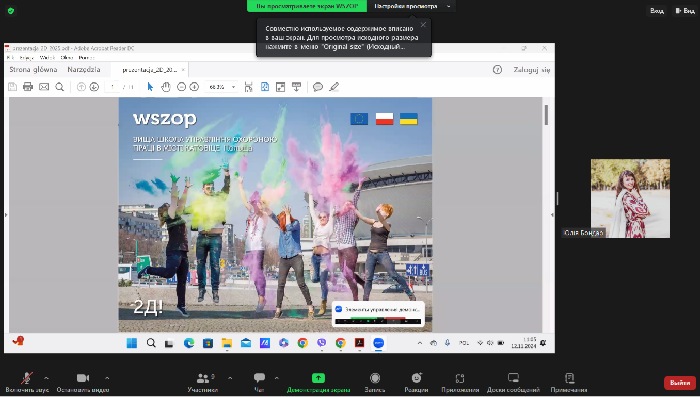Stop video with Остановить видео button
Image resolution: width=700 pixels, height=397 pixels.
point(83,383)
